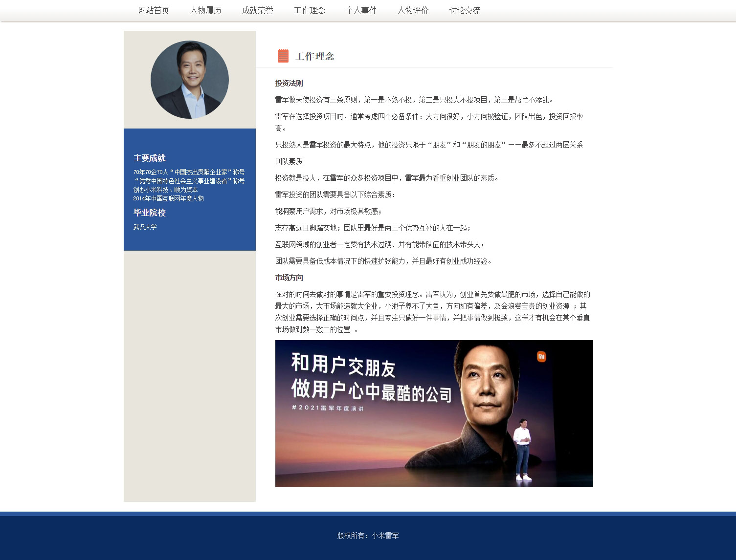
Task: Open the 个人事件 page
Action: [x=361, y=10]
